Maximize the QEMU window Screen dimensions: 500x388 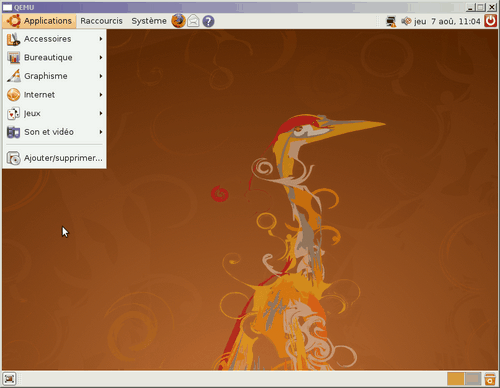481,7
